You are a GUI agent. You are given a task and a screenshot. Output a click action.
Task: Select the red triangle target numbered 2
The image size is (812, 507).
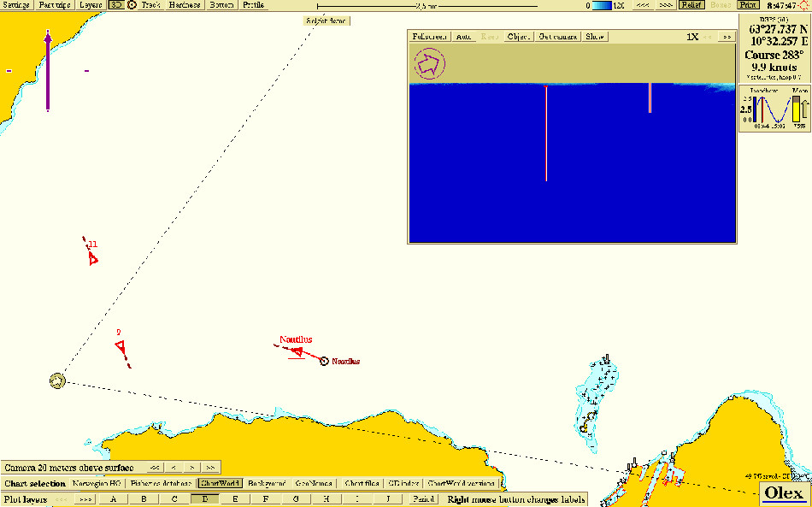coord(121,346)
